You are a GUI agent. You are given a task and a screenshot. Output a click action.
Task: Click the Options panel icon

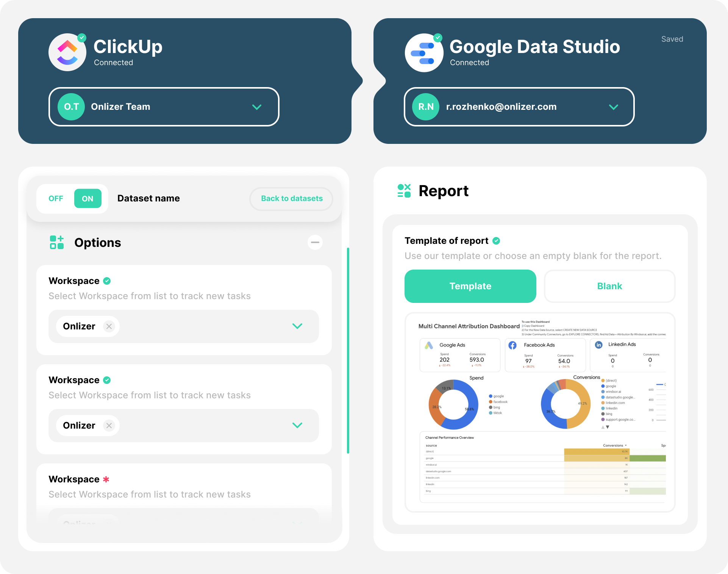tap(57, 242)
